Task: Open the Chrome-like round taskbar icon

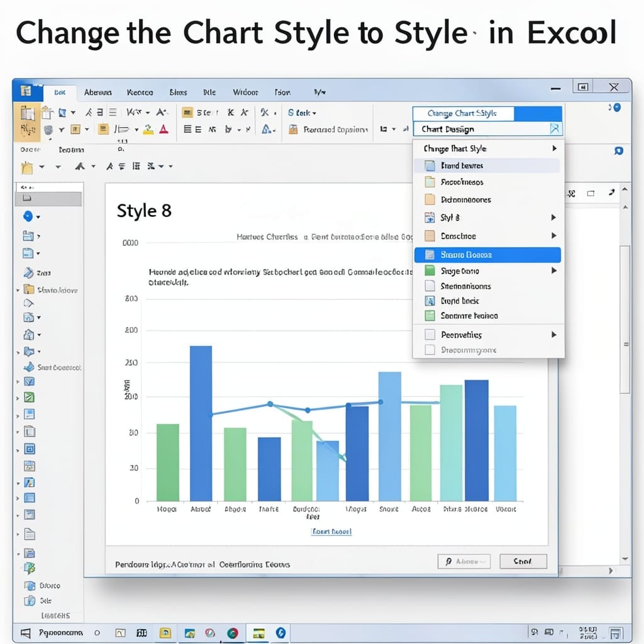Action: click(x=233, y=633)
